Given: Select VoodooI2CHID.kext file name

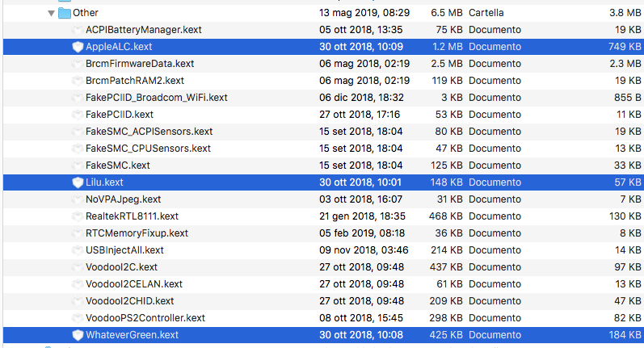Looking at the screenshot, I should point(130,301).
